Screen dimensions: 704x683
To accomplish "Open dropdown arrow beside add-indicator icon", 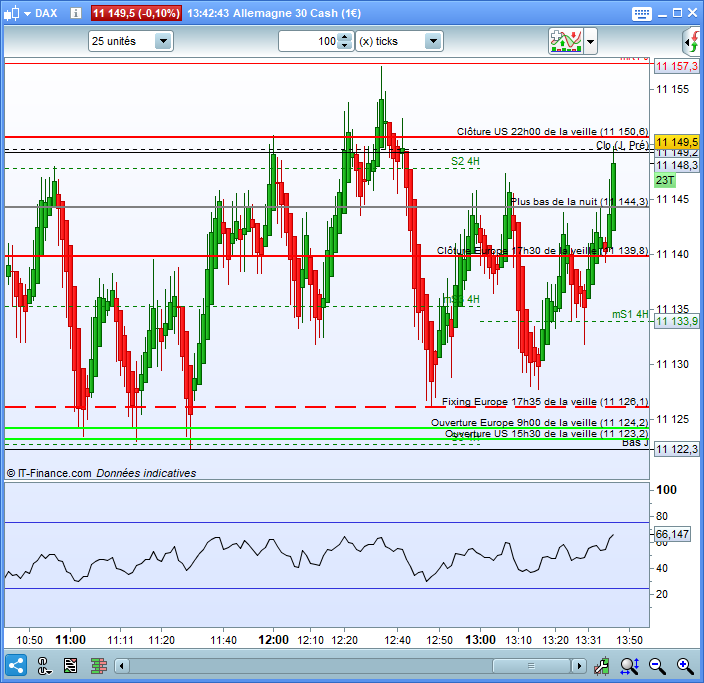I will (590, 41).
